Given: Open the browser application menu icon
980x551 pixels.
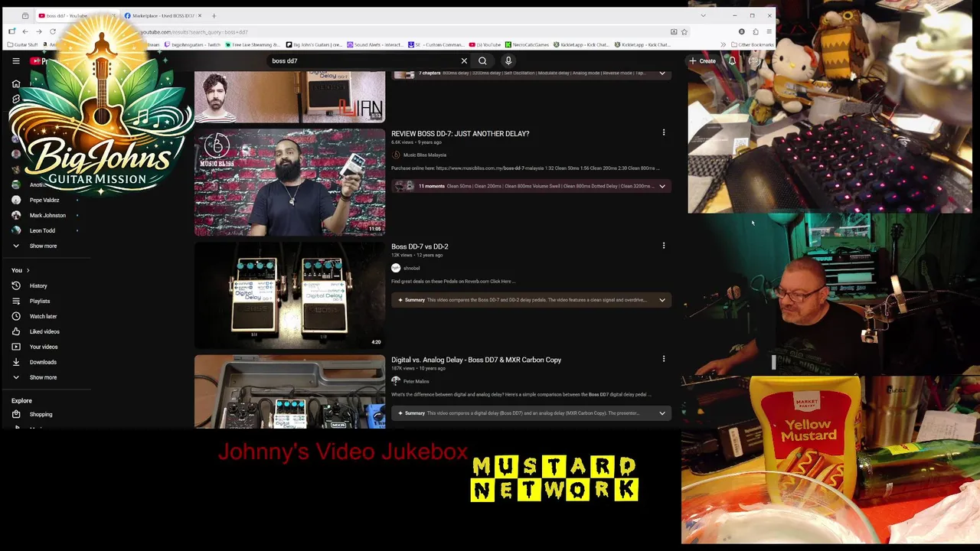Looking at the screenshot, I should point(769,31).
